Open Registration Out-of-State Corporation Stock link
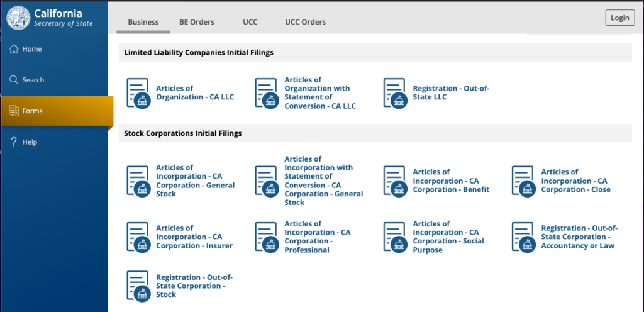 point(190,286)
